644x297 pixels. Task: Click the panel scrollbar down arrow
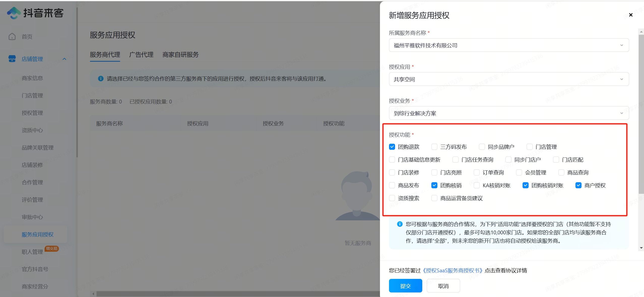(641, 248)
